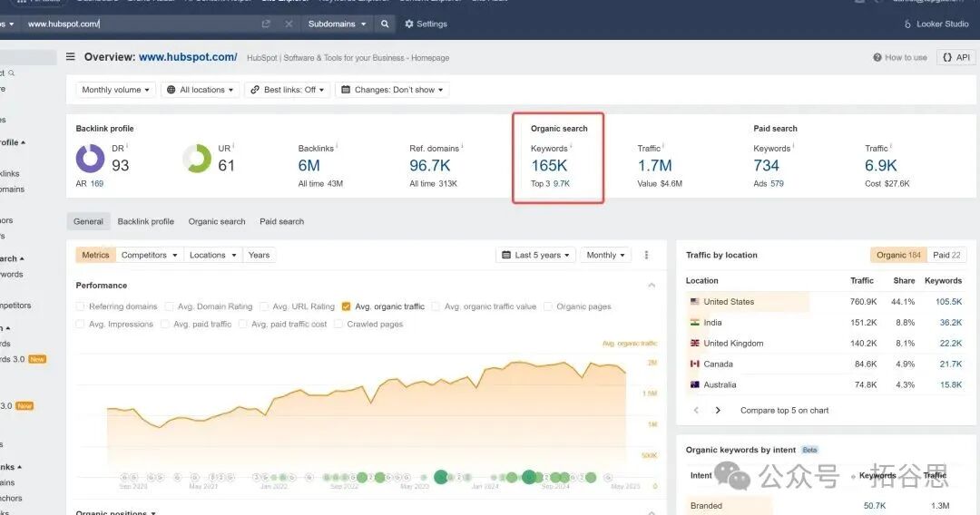Open the hubspot URL in new tab icon
The height and width of the screenshot is (515, 980).
[266, 24]
